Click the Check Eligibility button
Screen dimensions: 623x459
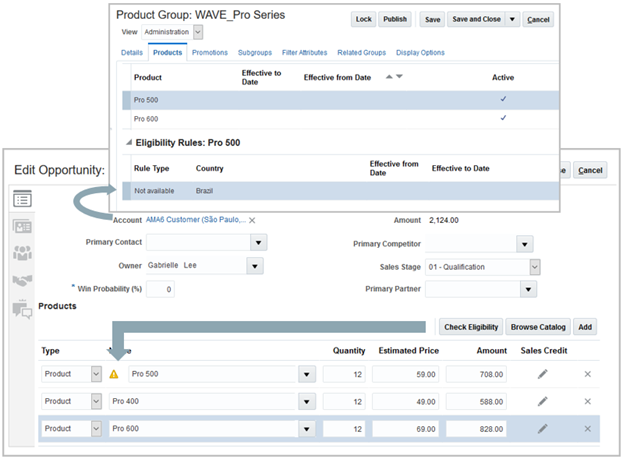click(x=470, y=326)
